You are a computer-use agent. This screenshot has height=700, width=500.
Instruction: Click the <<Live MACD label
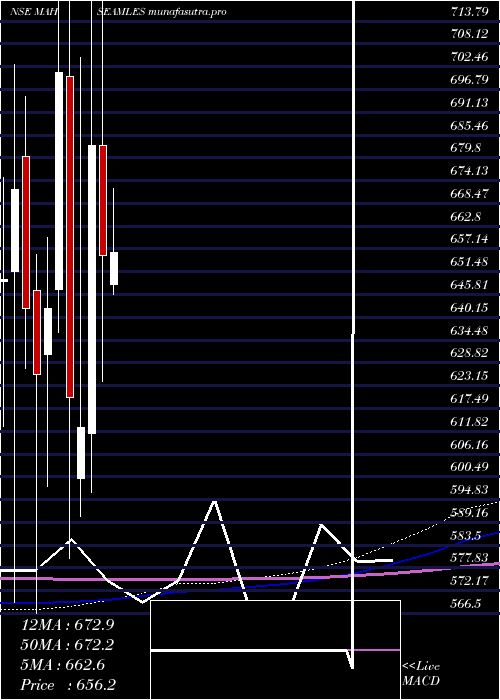[421, 674]
